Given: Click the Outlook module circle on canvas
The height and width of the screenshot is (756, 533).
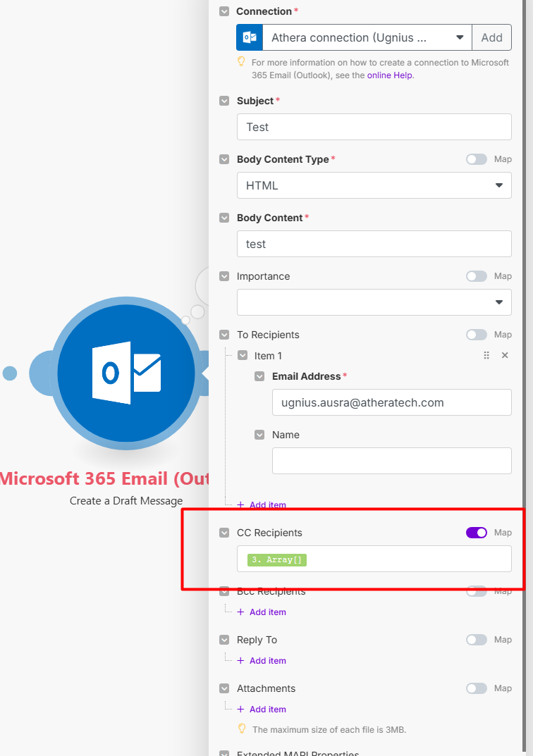Looking at the screenshot, I should 126,373.
